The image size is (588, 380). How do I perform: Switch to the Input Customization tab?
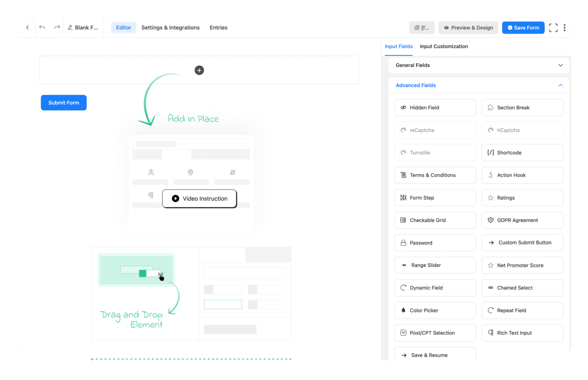coord(444,46)
